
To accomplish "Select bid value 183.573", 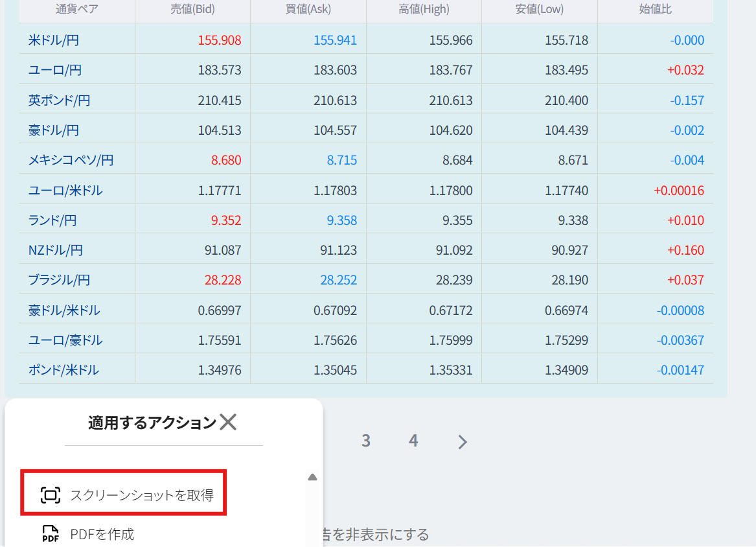I will [220, 70].
